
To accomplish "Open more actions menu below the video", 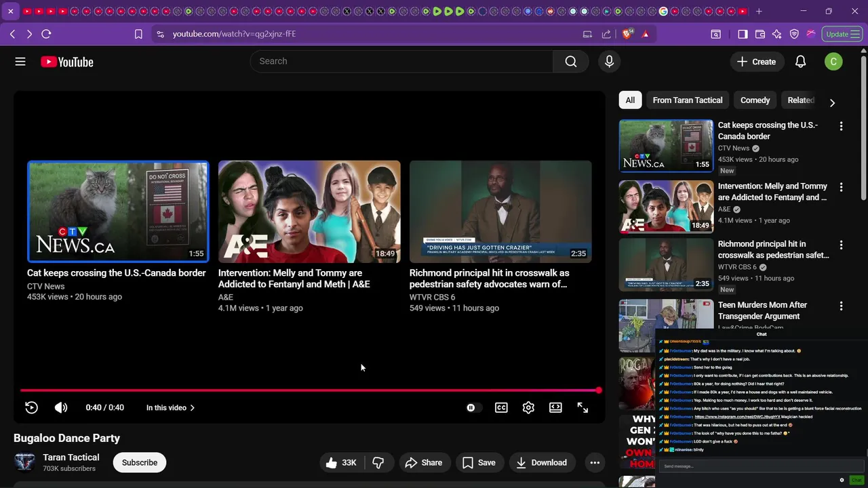I will [x=595, y=463].
